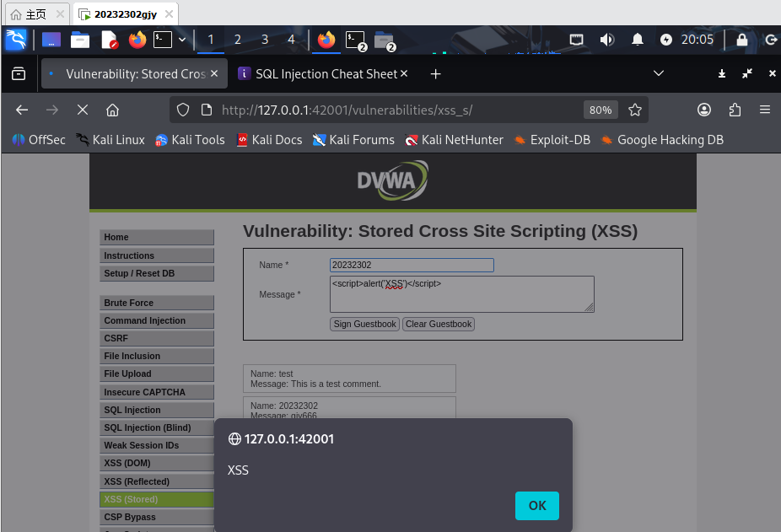The image size is (781, 532).
Task: Open the SQL Injection (Blind) page
Action: click(x=156, y=428)
